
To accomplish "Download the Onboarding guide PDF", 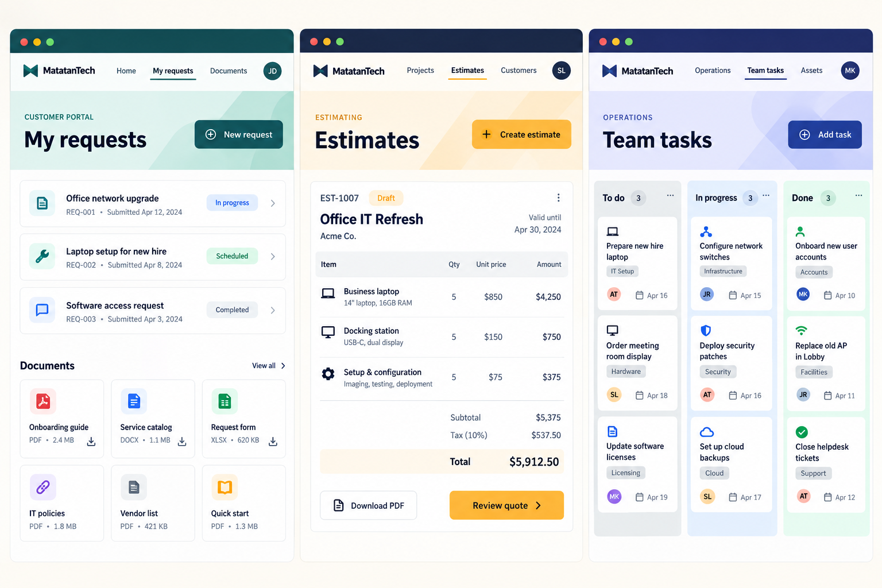I will [91, 441].
